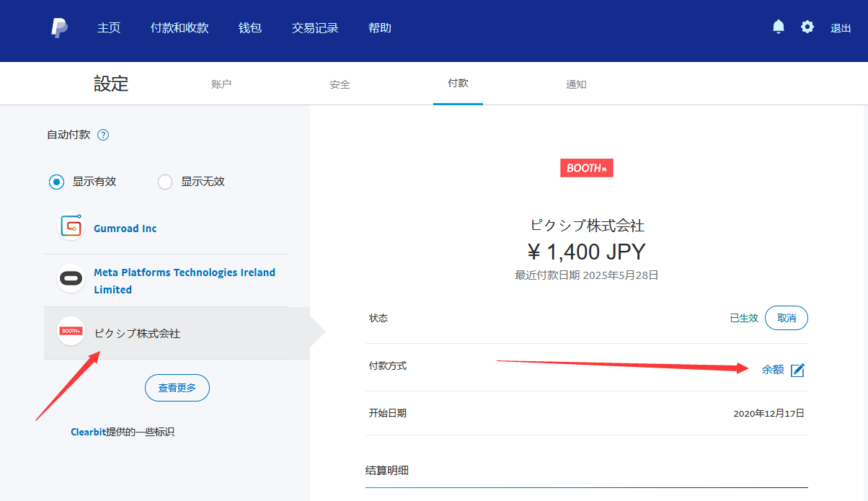Open the 付款和收款 menu item
The height and width of the screenshot is (501, 868).
[180, 28]
